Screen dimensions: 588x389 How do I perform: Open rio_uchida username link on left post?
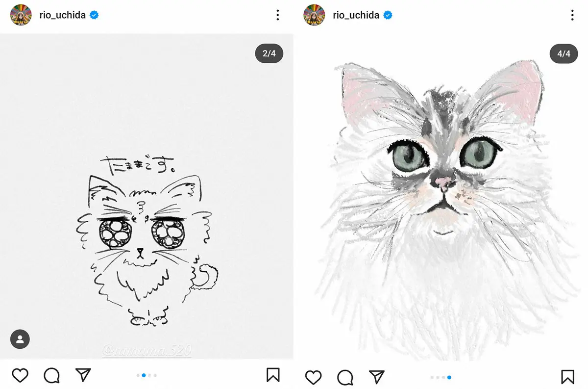(x=62, y=15)
